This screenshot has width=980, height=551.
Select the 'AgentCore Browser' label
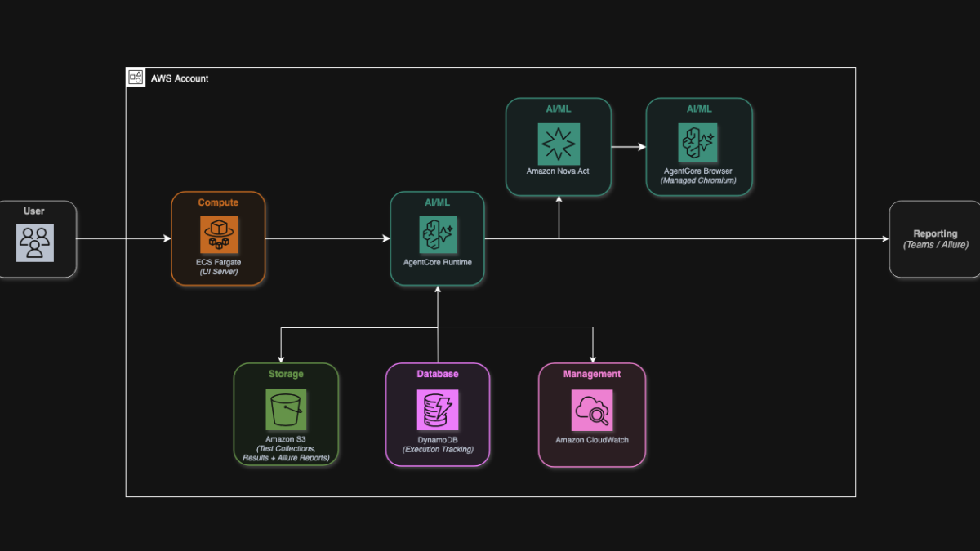pos(698,171)
